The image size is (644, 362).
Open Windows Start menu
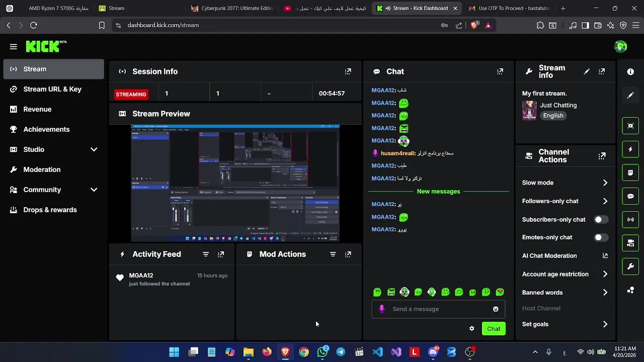[174, 352]
